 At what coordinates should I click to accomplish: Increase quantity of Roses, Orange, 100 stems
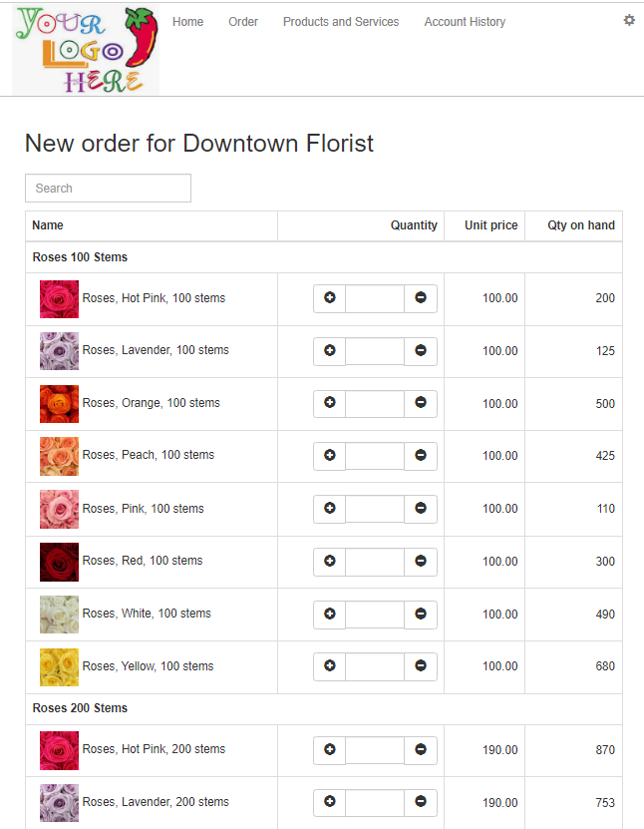coord(330,403)
